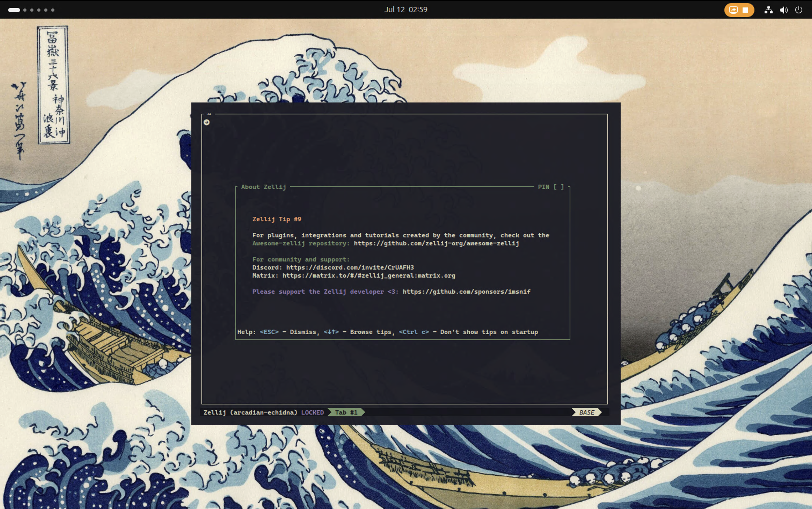Click the <ESC> dismiss hint
This screenshot has width=812, height=509.
pyautogui.click(x=269, y=332)
